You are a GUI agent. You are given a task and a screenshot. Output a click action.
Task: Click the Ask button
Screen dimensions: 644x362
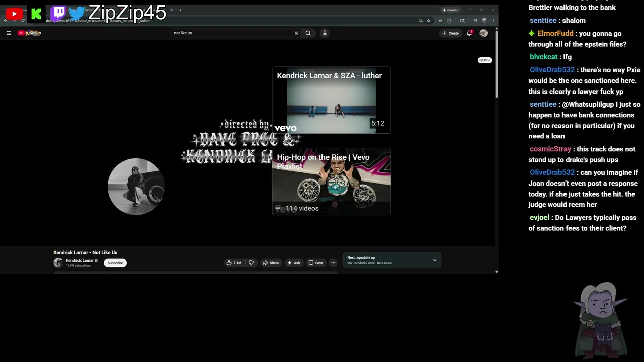pos(294,263)
